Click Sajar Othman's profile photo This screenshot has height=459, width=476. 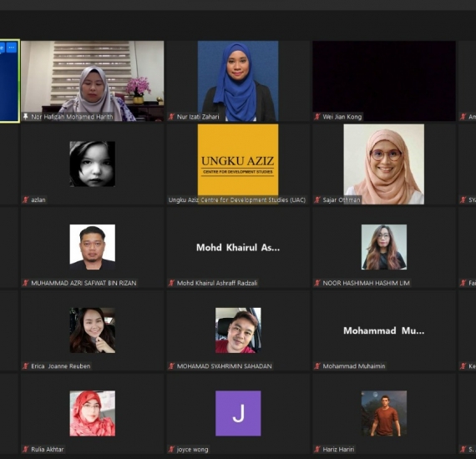[x=383, y=164]
